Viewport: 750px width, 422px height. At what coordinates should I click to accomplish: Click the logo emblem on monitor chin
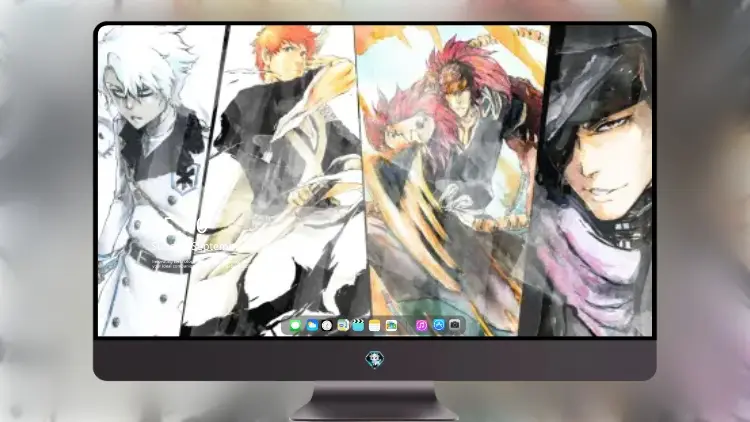(375, 360)
